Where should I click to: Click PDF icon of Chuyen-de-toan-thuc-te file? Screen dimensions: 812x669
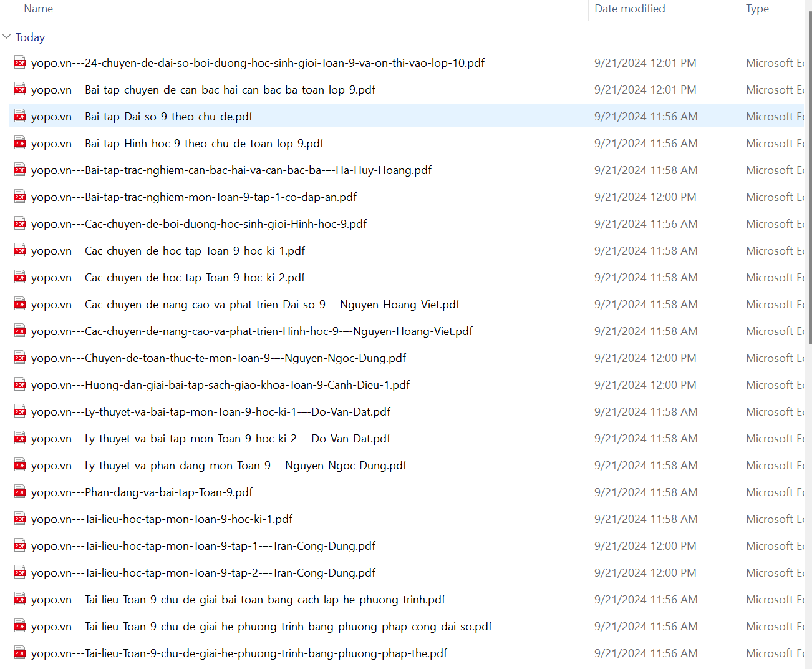(x=20, y=358)
